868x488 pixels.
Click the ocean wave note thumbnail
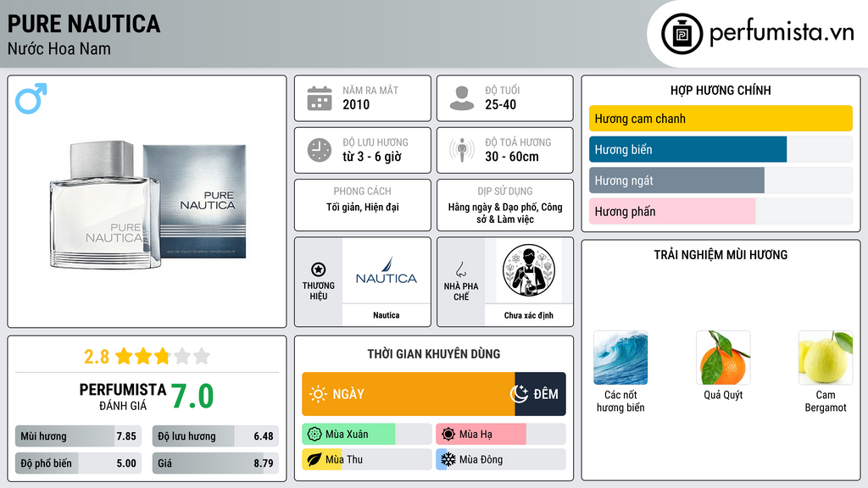[620, 358]
